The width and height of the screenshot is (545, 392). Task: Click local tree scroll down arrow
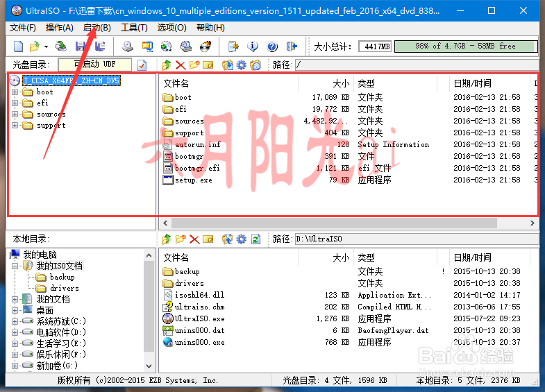coord(149,366)
